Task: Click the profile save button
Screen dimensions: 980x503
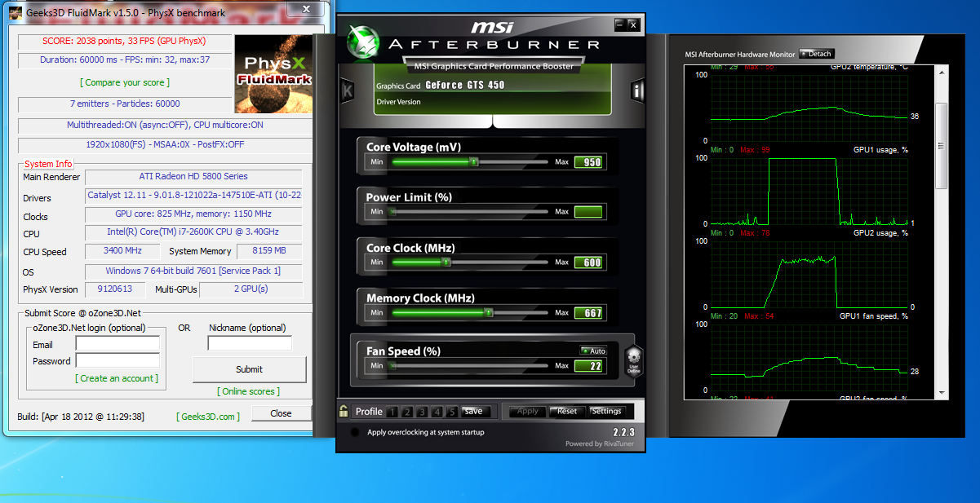Action: tap(474, 412)
